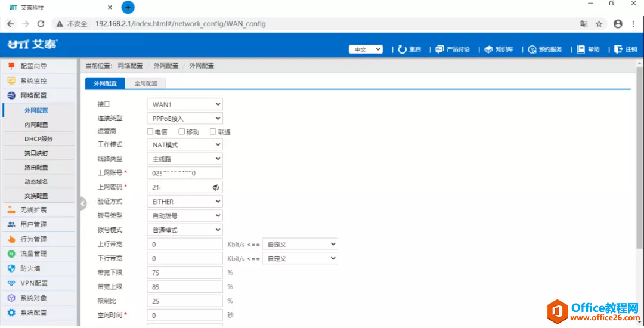
Task: Click the 系统监控 monitor icon
Action: [11, 81]
